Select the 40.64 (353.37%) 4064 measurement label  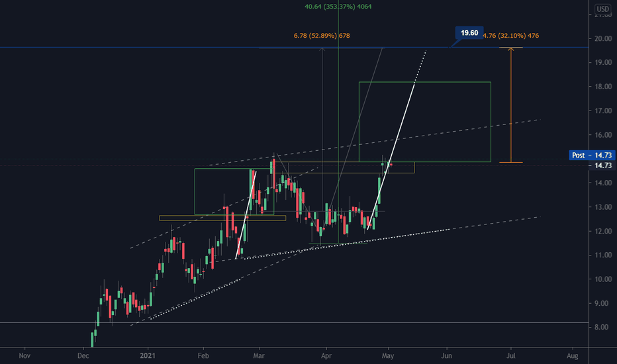click(338, 7)
